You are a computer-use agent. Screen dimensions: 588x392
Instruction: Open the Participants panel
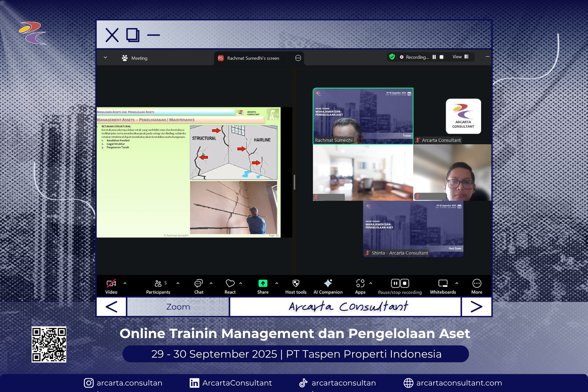point(158,286)
